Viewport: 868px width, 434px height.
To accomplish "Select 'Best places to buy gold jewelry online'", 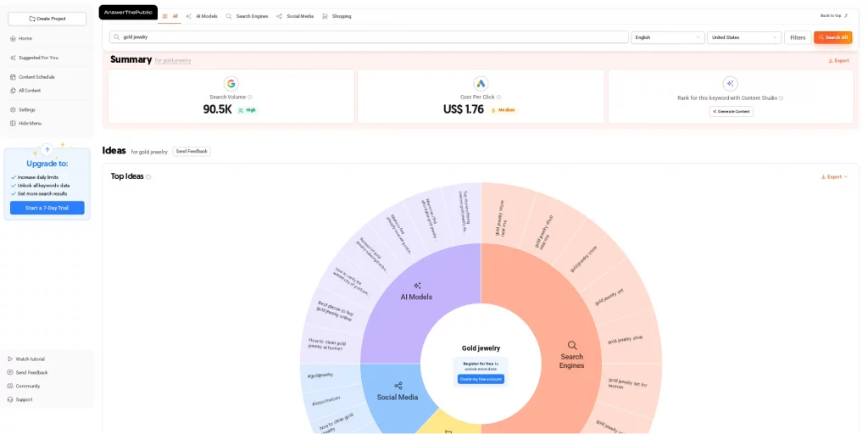I will pyautogui.click(x=336, y=312).
